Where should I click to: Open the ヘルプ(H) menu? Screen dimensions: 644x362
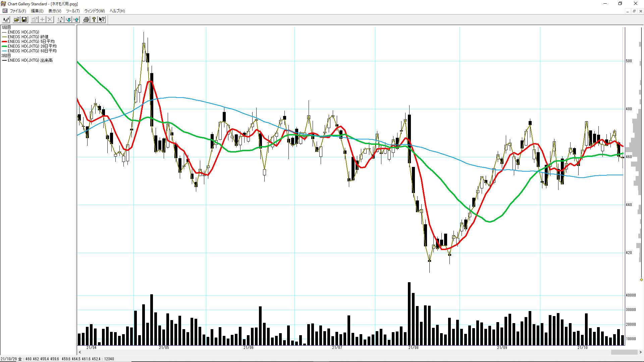pyautogui.click(x=117, y=11)
